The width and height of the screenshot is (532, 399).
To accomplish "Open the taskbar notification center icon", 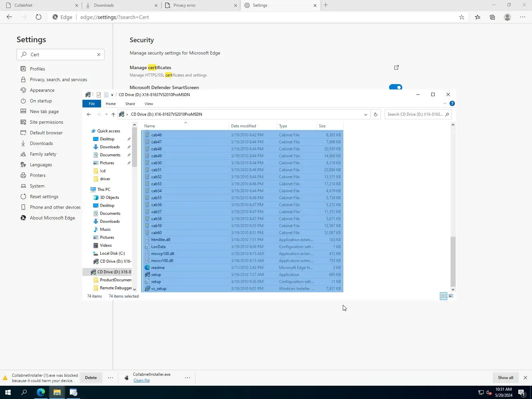I will coord(522,393).
